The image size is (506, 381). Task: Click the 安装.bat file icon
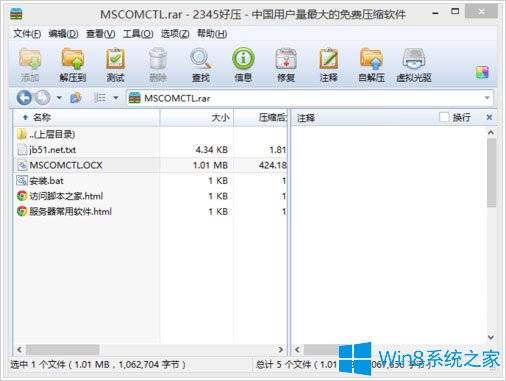click(x=22, y=180)
